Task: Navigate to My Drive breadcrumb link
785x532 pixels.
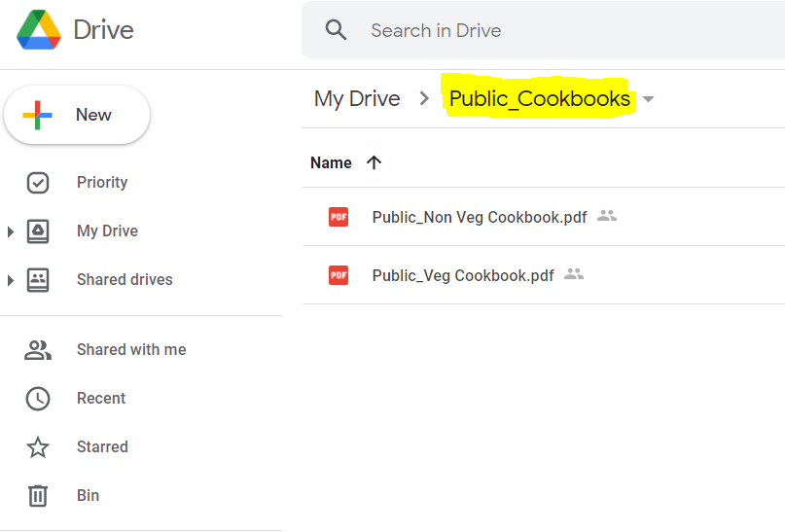Action: [x=357, y=99]
